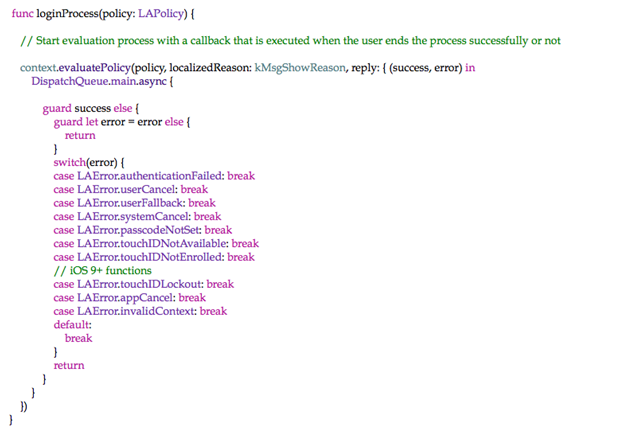628x433 pixels.
Task: Click the iOS 9+ functions comment
Action: (x=103, y=271)
